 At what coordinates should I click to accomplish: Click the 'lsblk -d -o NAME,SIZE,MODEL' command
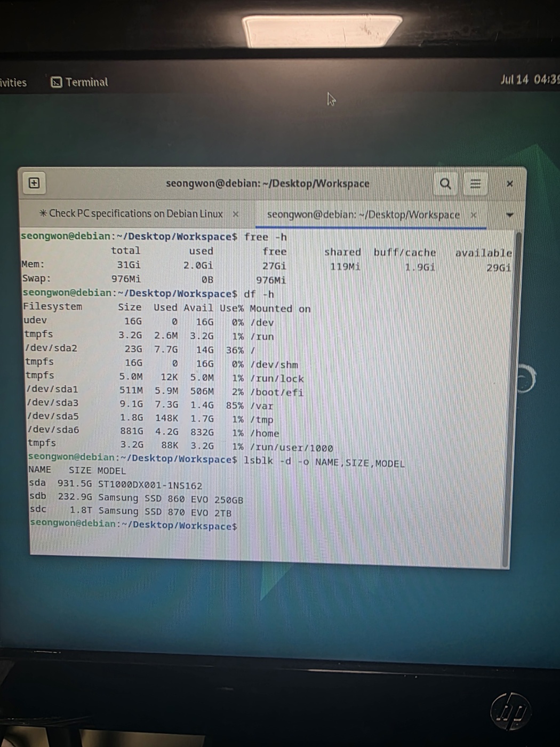click(x=324, y=462)
